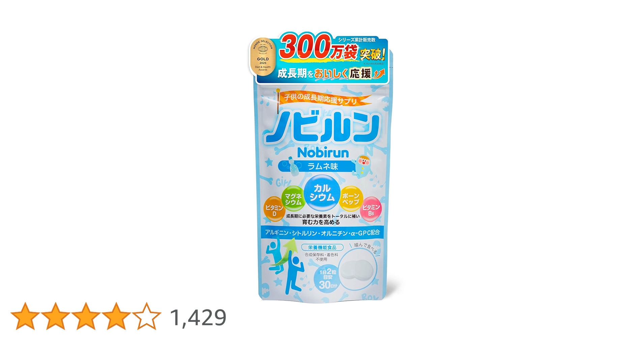Click the empty fifth rating star

point(147,316)
